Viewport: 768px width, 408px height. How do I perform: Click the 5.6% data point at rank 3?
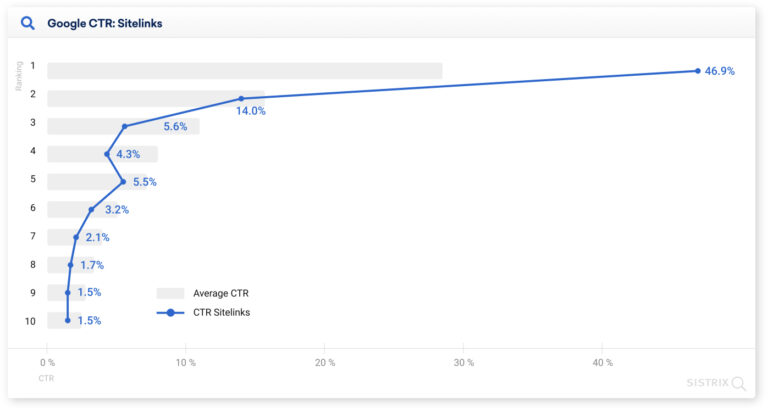pyautogui.click(x=125, y=126)
